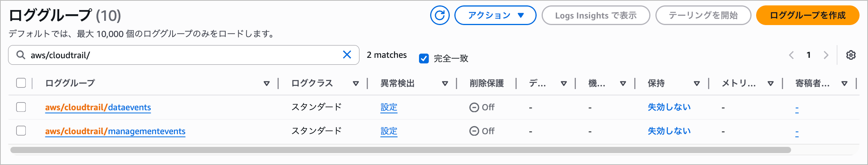Click the refresh log groups icon
The image size is (868, 165).
click(x=440, y=15)
